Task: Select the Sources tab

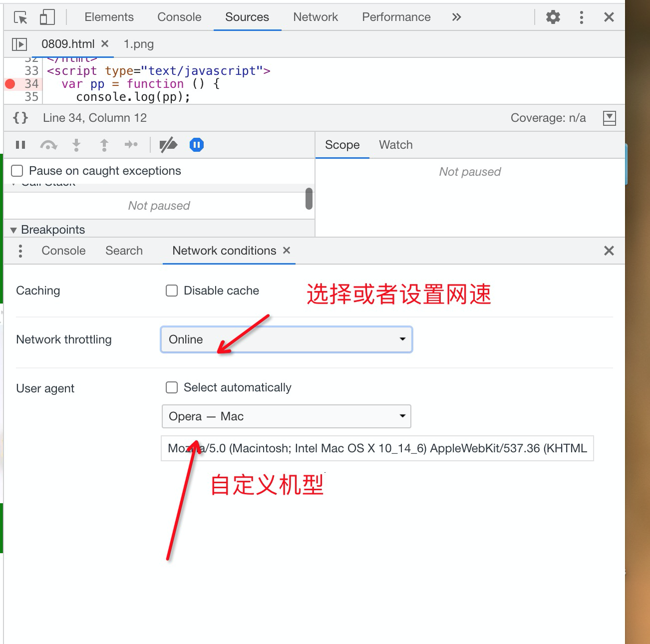Action: coord(247,17)
